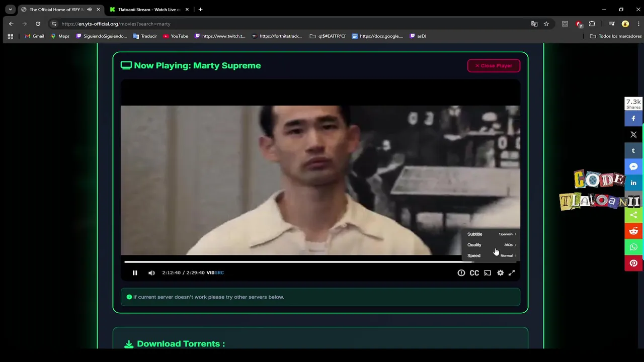Click the other servers notice text
Screen dimensions: 644x362
pos(208,297)
